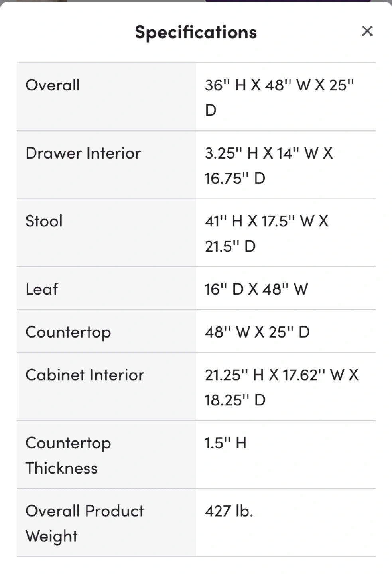Select the Countertop Thickness label
The width and height of the screenshot is (392, 574).
68,455
